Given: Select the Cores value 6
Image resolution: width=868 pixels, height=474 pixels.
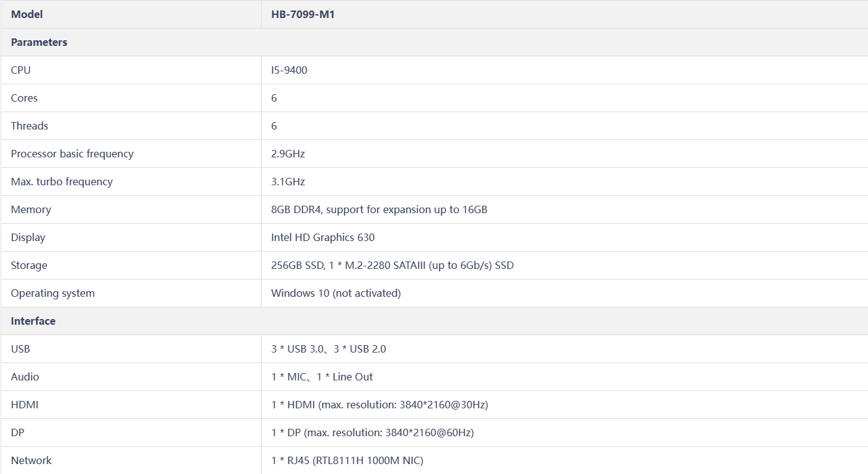Looking at the screenshot, I should 274,98.
